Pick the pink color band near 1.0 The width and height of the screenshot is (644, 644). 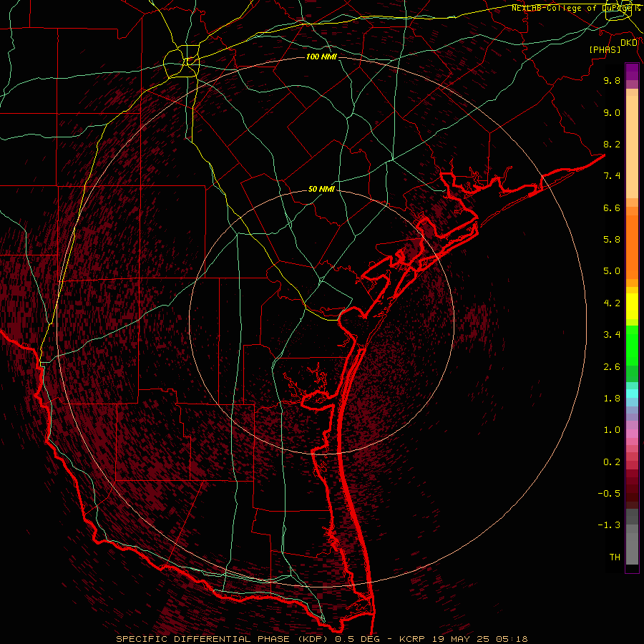click(632, 434)
